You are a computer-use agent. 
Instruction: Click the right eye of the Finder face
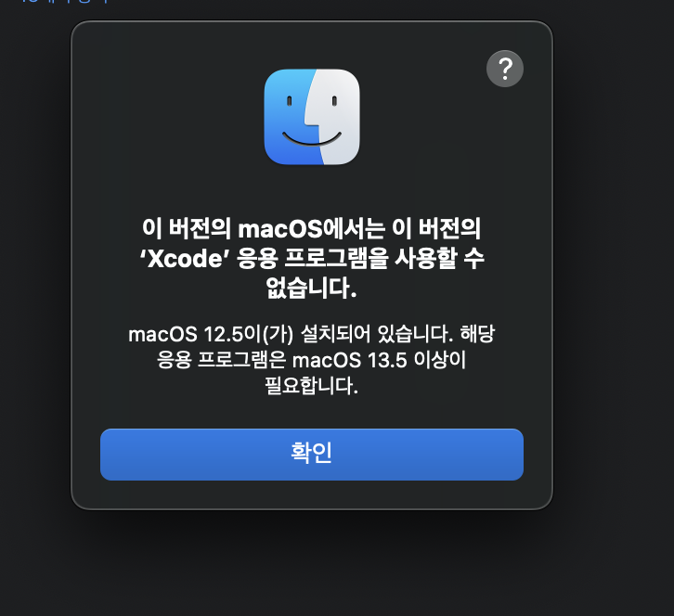334,101
